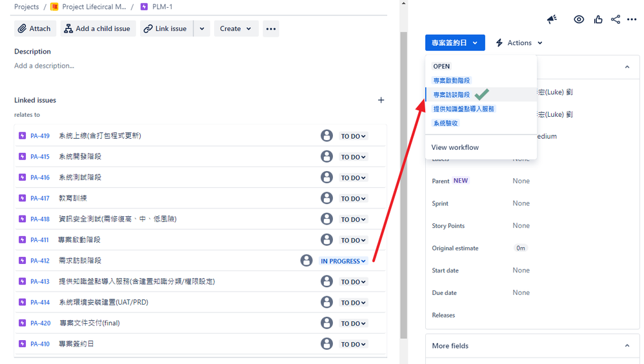
Task: Click assignee avatar on PA-419 row
Action: coord(327,136)
